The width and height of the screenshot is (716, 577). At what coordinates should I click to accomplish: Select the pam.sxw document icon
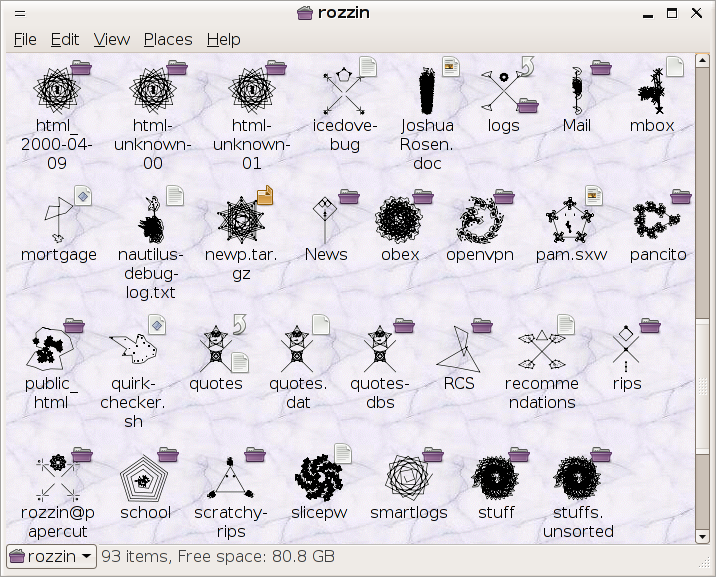tap(570, 220)
